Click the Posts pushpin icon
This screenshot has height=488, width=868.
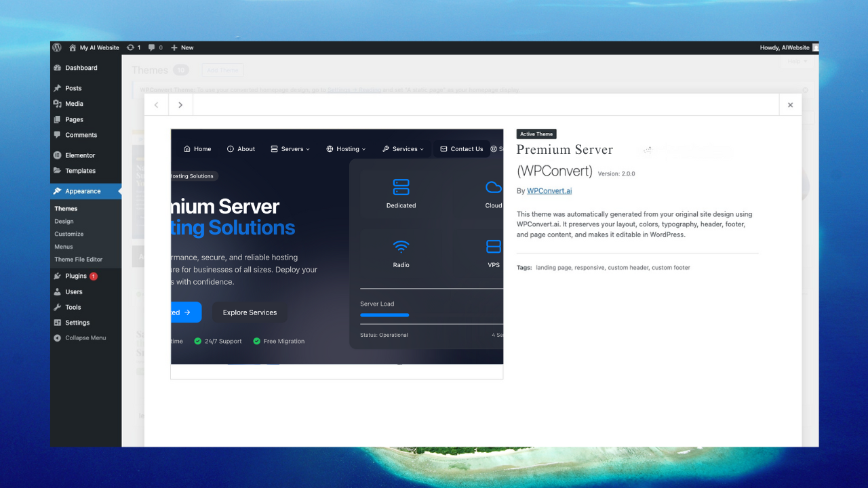pos(58,88)
